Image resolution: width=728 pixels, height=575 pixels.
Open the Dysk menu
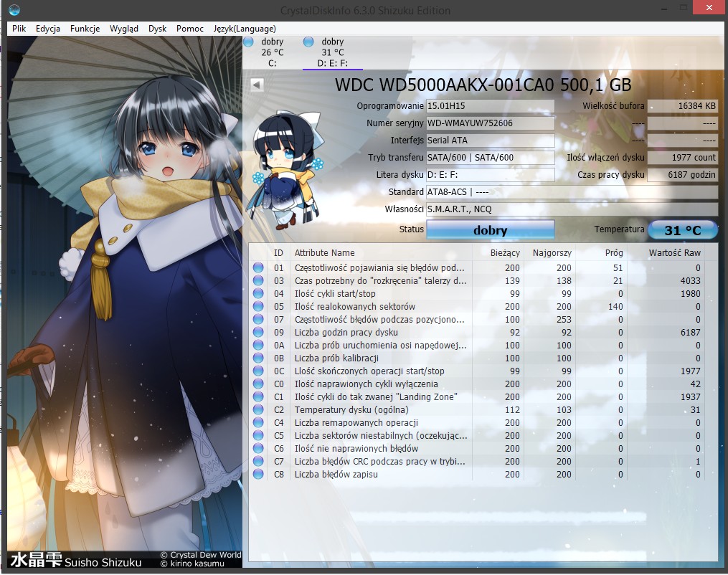(x=157, y=29)
